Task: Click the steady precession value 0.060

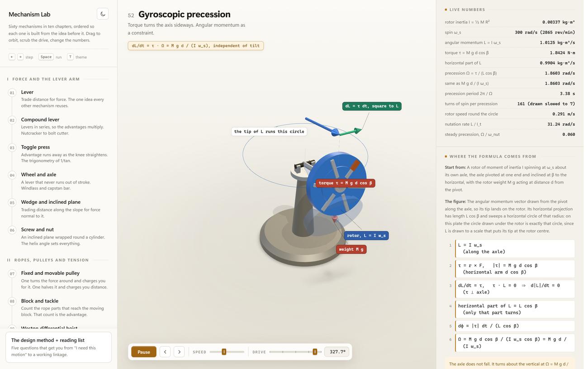Action: coord(569,134)
